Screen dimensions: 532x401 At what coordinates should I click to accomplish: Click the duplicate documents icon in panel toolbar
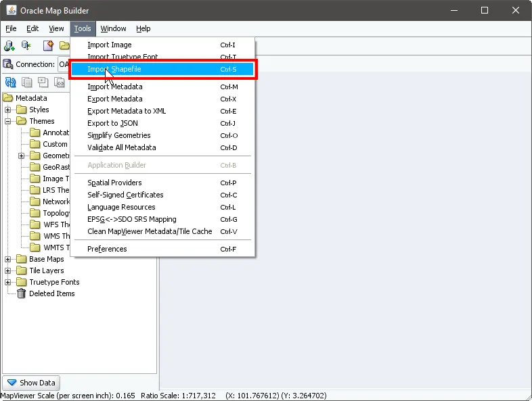point(27,82)
